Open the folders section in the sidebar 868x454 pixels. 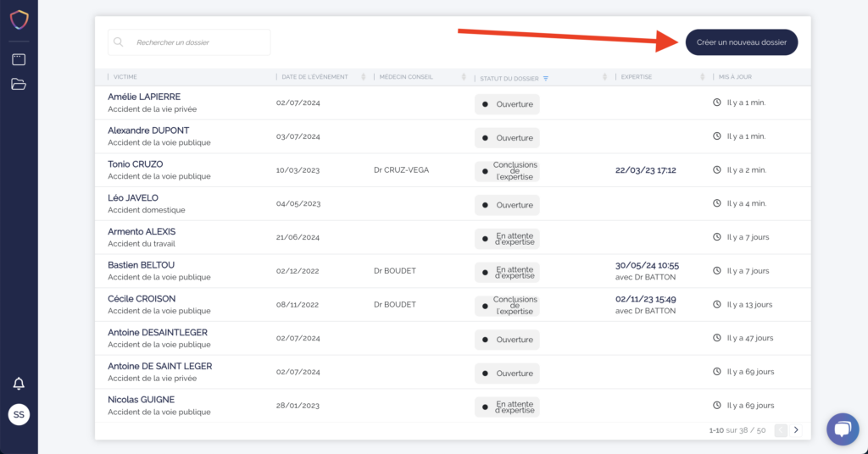coord(19,84)
